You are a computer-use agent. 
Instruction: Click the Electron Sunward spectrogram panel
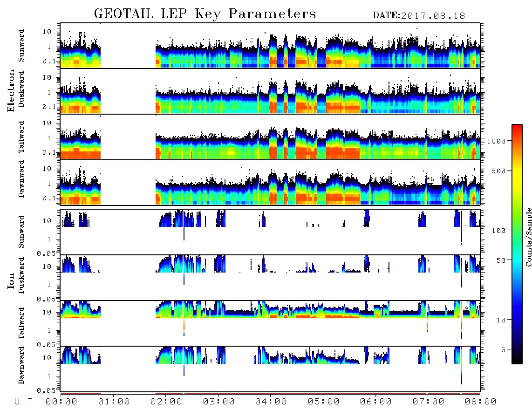(270, 46)
